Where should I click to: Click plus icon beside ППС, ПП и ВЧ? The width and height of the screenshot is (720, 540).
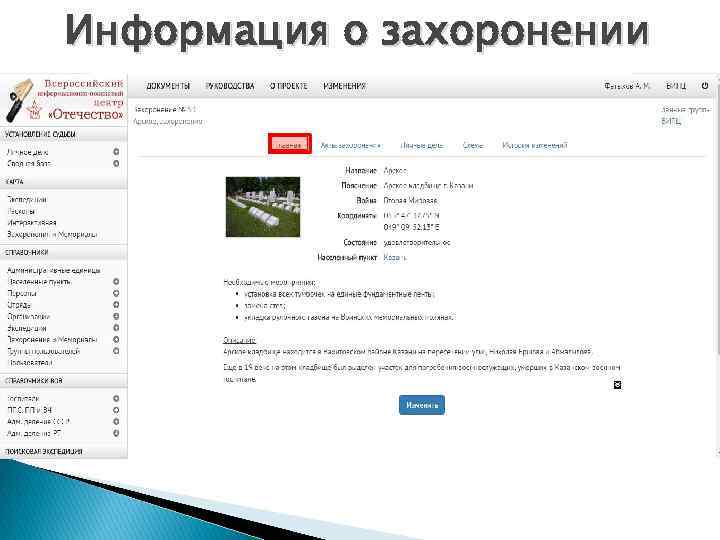(x=116, y=410)
